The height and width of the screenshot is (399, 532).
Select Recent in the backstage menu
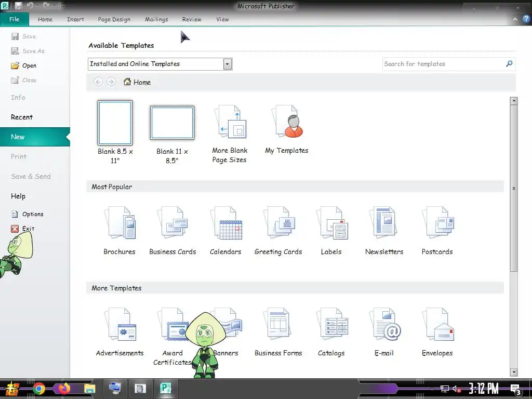[x=22, y=117]
